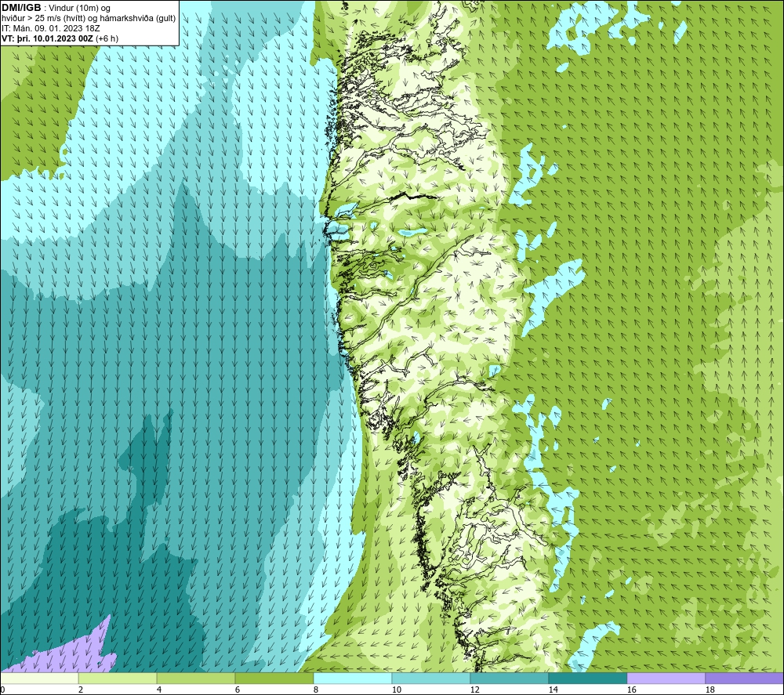Click the DMI/IGB title text

[21, 8]
